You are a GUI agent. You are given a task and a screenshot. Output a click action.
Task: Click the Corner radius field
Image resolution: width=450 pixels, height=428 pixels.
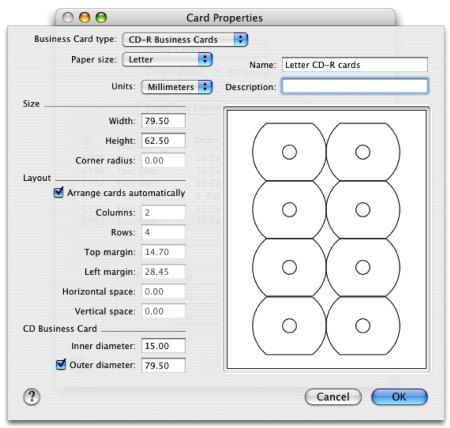[x=163, y=160]
